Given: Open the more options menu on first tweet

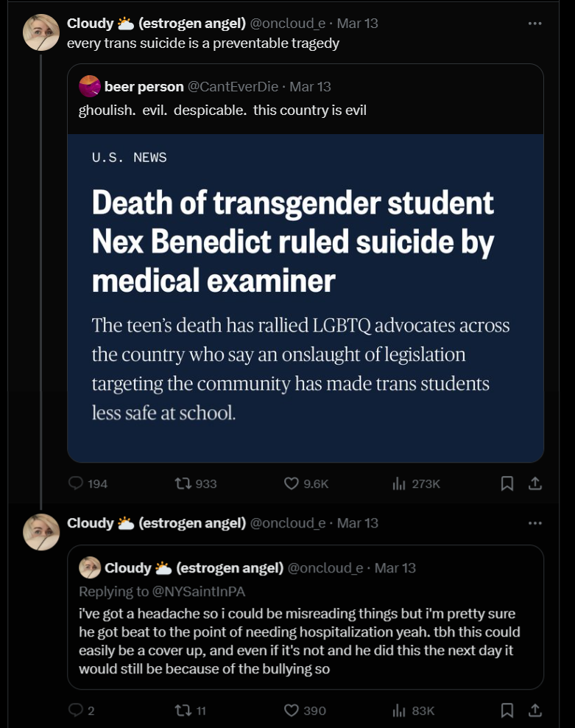Looking at the screenshot, I should pos(535,23).
